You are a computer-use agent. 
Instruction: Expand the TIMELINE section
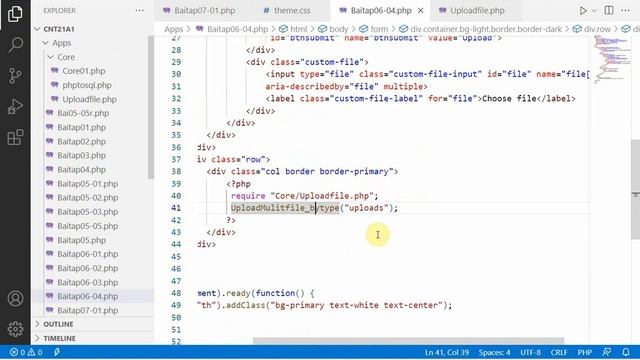(x=59, y=338)
